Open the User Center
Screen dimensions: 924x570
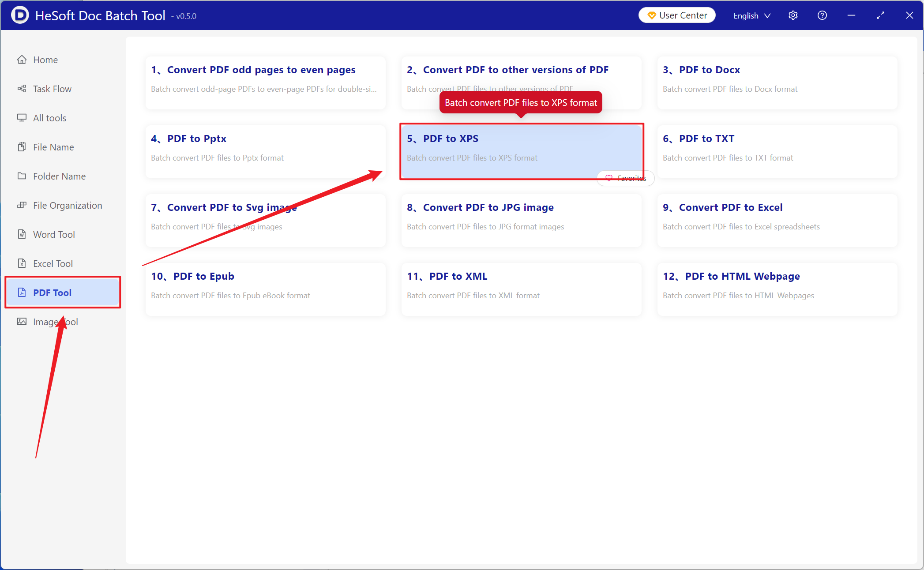point(677,15)
